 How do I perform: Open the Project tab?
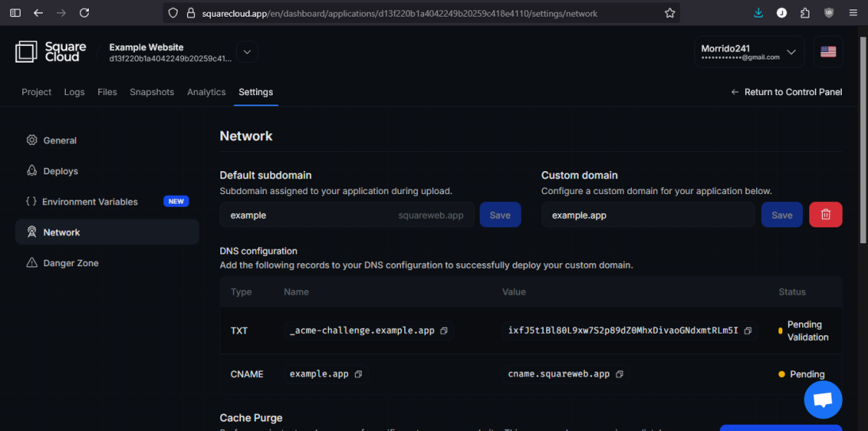coord(36,92)
